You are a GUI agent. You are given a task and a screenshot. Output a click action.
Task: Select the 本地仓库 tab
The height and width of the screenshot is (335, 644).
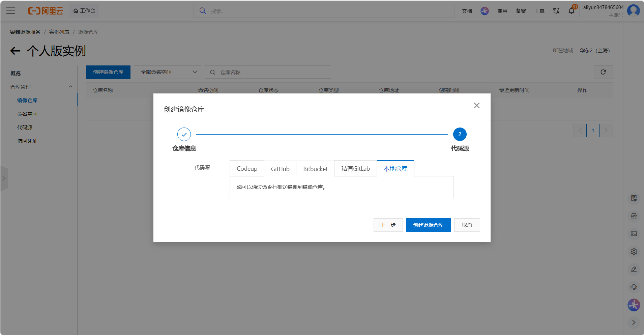pos(396,169)
